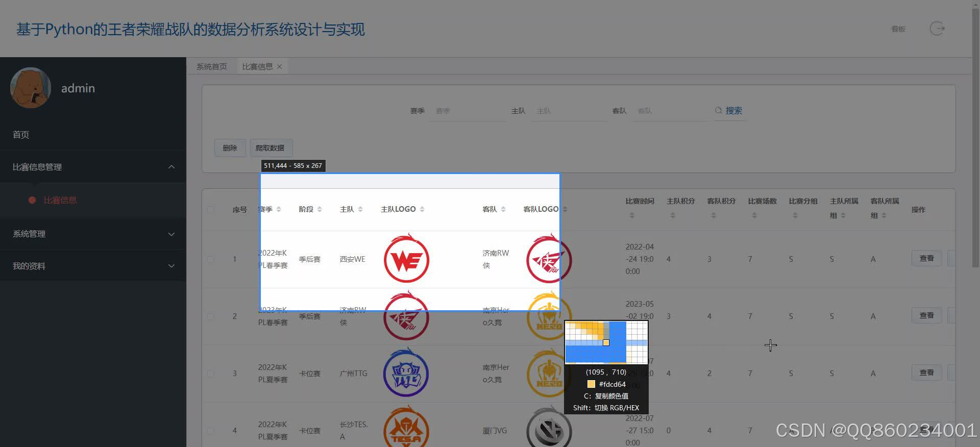Image resolution: width=980 pixels, height=447 pixels.
Task: Sort by the 赛季 column arrows
Action: tap(279, 209)
